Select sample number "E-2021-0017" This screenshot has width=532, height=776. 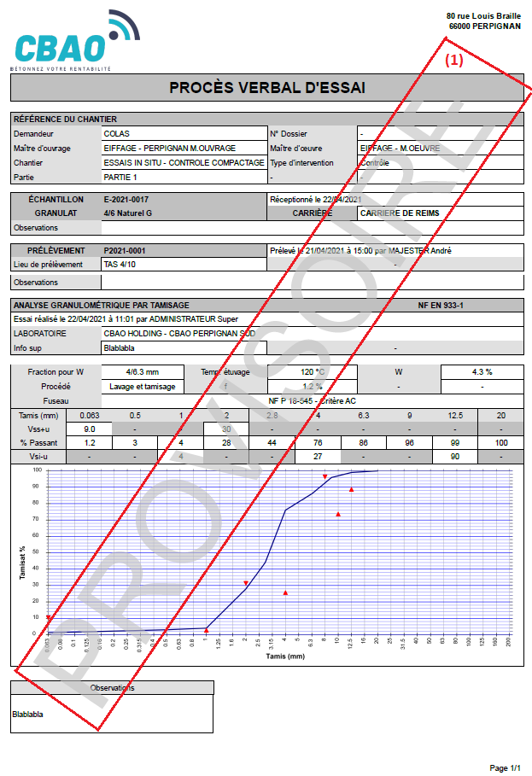point(126,200)
